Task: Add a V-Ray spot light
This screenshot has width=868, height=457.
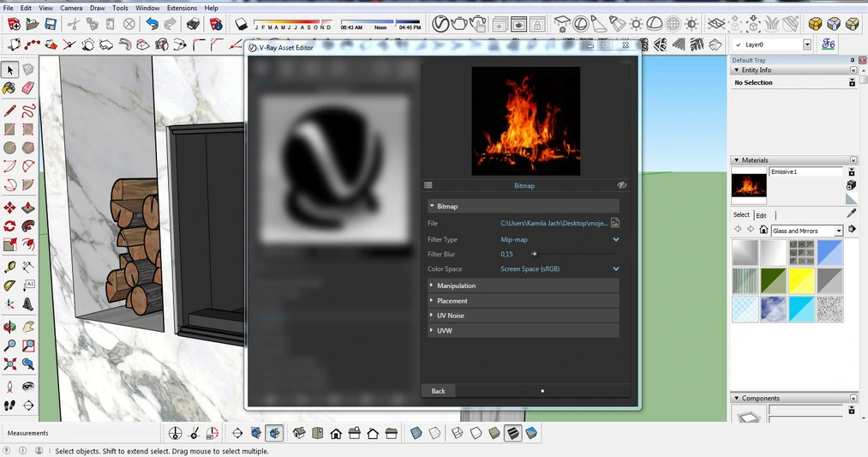Action: pyautogui.click(x=598, y=24)
